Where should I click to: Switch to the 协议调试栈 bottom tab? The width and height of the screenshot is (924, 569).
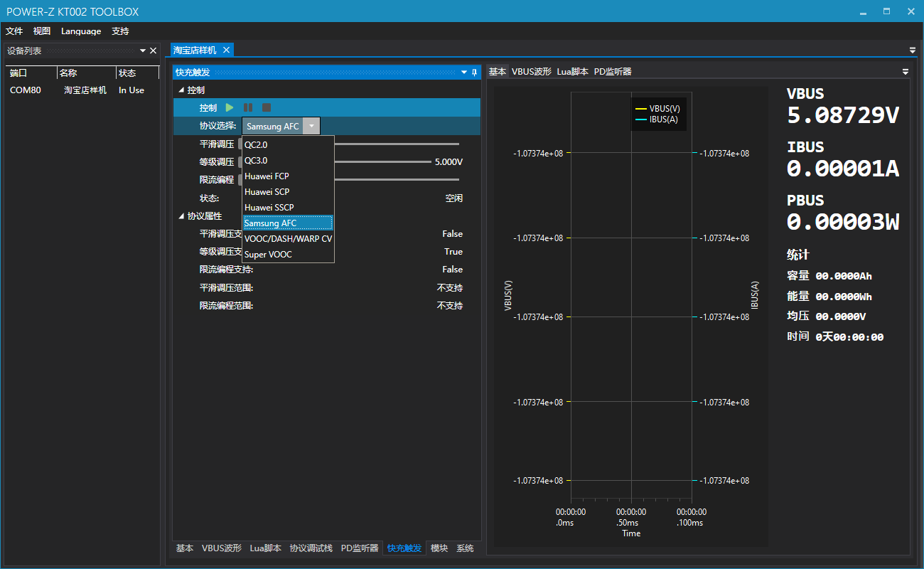click(x=311, y=548)
